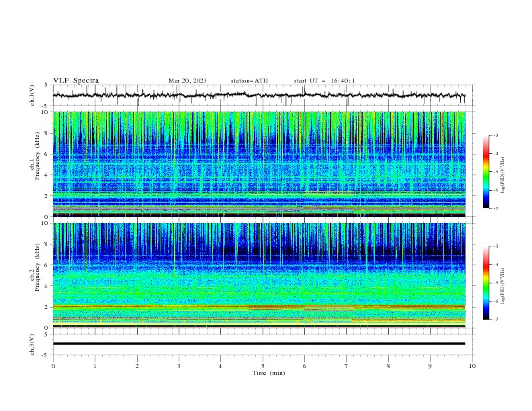
Task: Click the "2" kHz tick of ch.2 frequency axis
Action: pyautogui.click(x=48, y=307)
